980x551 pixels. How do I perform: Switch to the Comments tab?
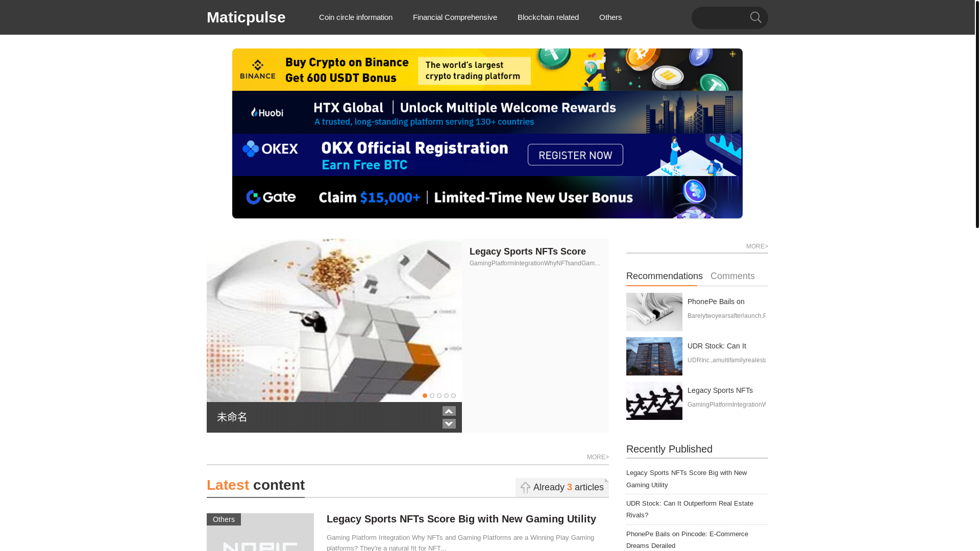pos(732,276)
